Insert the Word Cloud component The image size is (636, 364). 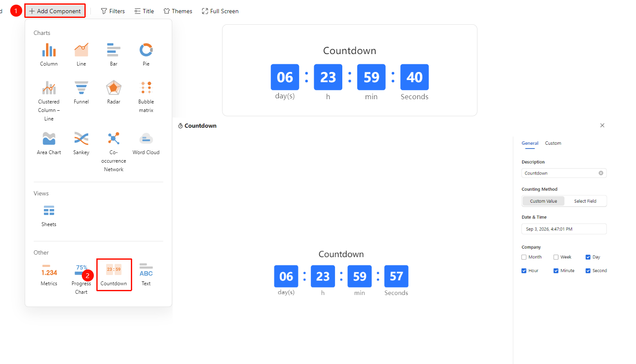tap(146, 139)
